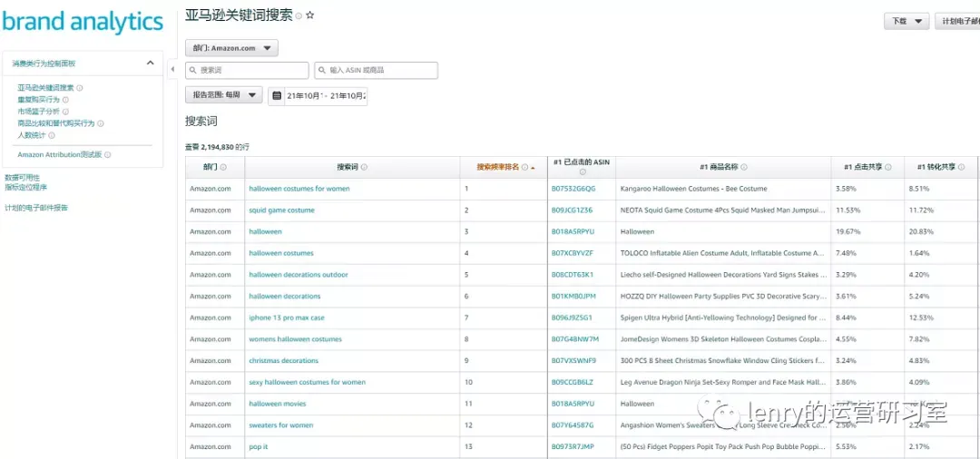The width and height of the screenshot is (980, 459).
Task: Click the brand analytics logo
Action: [82, 22]
